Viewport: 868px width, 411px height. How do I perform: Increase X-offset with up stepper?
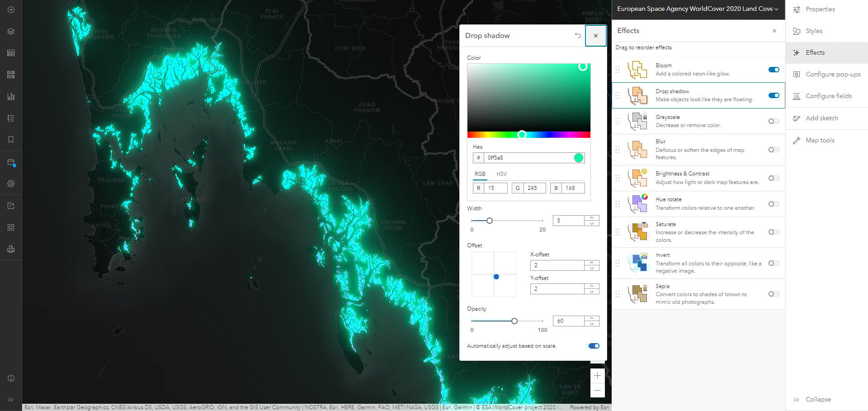[x=592, y=263]
